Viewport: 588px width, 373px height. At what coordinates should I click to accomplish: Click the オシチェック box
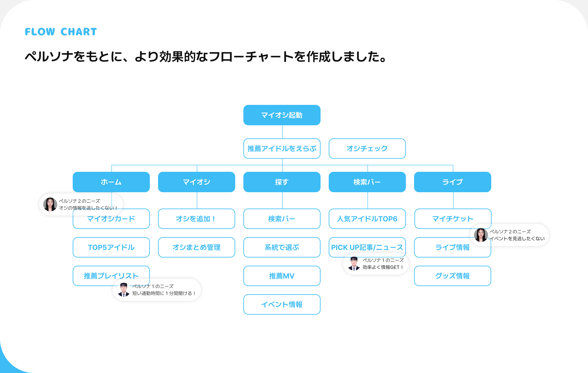tap(367, 148)
